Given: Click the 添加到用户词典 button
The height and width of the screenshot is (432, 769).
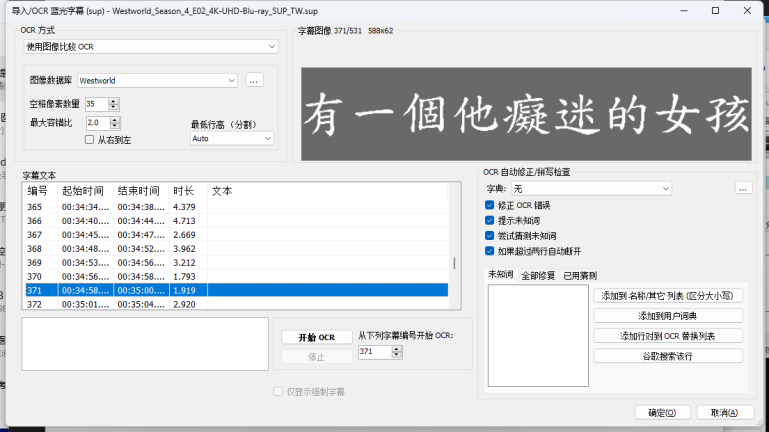Looking at the screenshot, I should tap(668, 316).
